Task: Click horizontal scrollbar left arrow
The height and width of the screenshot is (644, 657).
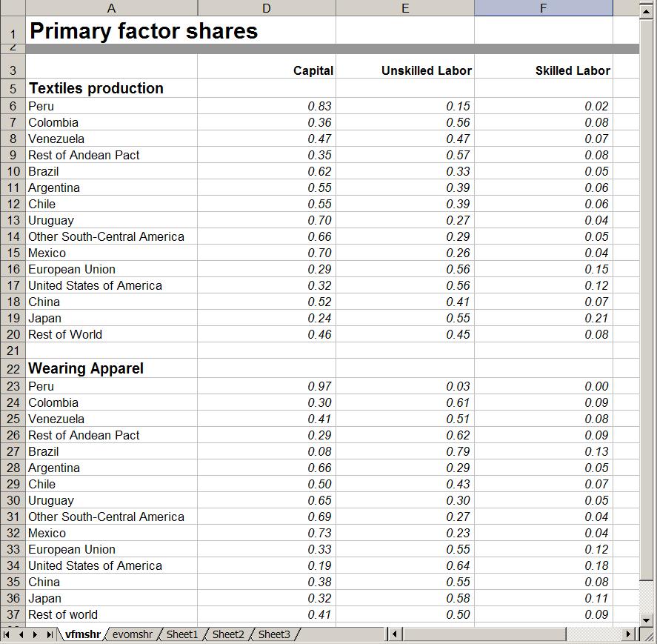Action: pyautogui.click(x=396, y=634)
